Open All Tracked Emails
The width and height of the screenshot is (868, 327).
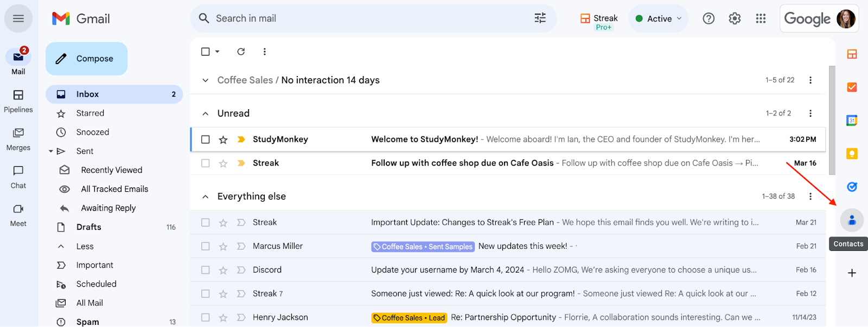(x=114, y=189)
